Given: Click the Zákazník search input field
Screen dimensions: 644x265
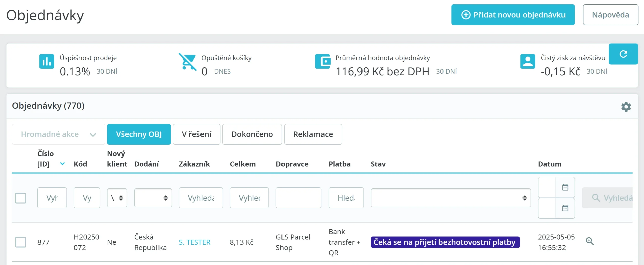Looking at the screenshot, I should point(201,198).
